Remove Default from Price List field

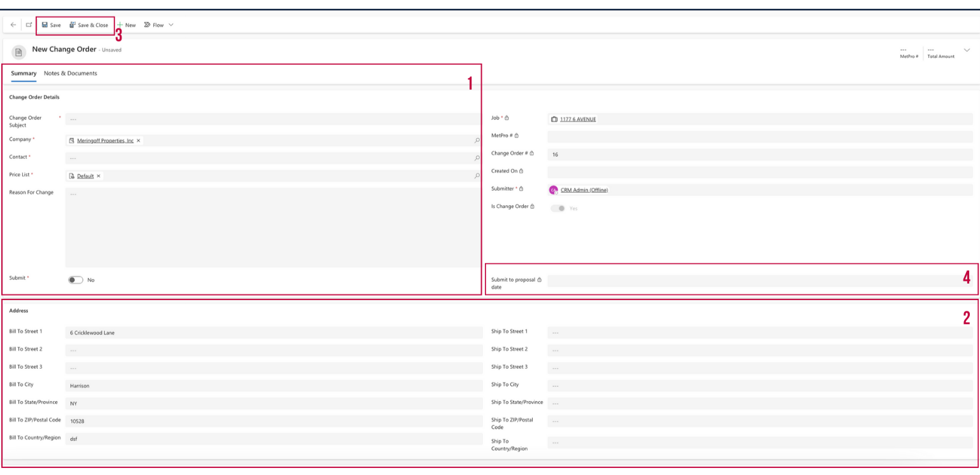click(99, 176)
